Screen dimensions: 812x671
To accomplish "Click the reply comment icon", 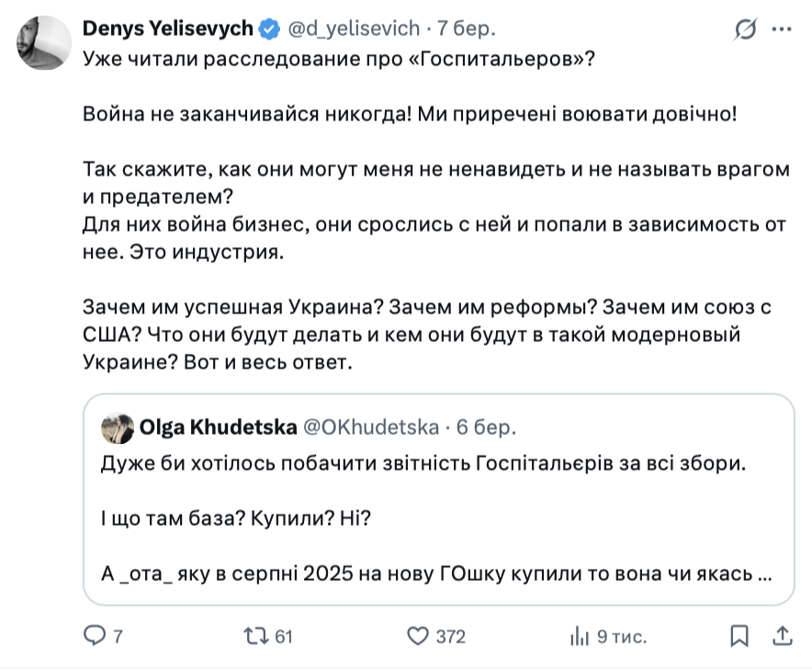I will pos(95,635).
